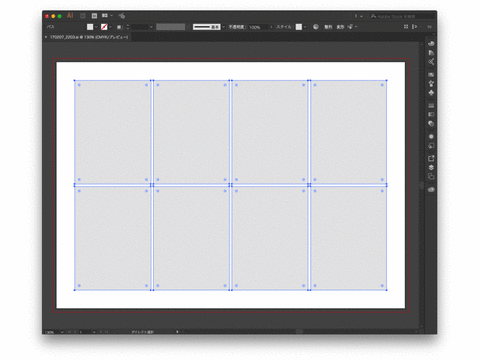Open the Transform (変形) panel link
This screenshot has height=360, width=480.
[340, 27]
